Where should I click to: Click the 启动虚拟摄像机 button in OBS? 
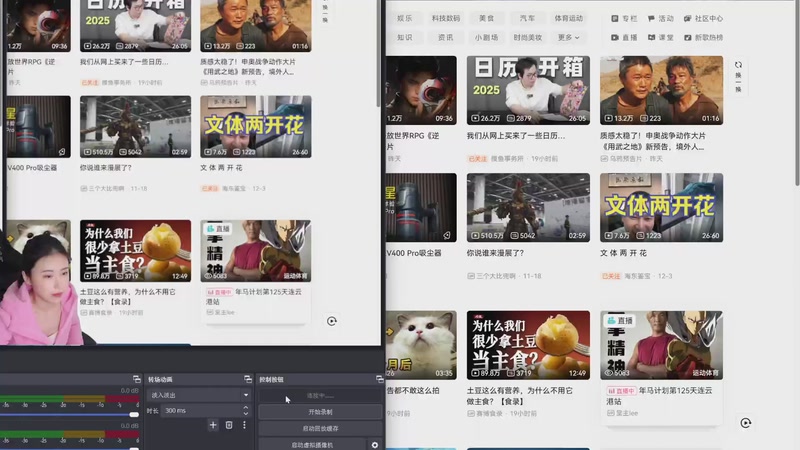pos(312,445)
